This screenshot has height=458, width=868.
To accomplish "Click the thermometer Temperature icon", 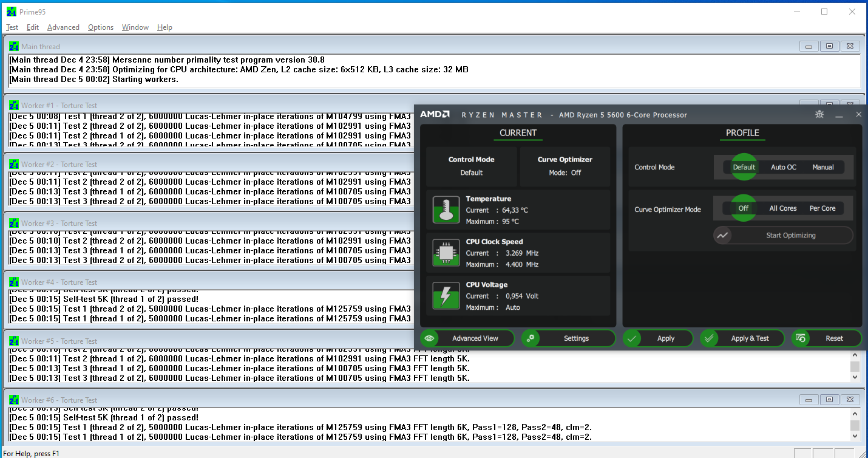I will 446,210.
